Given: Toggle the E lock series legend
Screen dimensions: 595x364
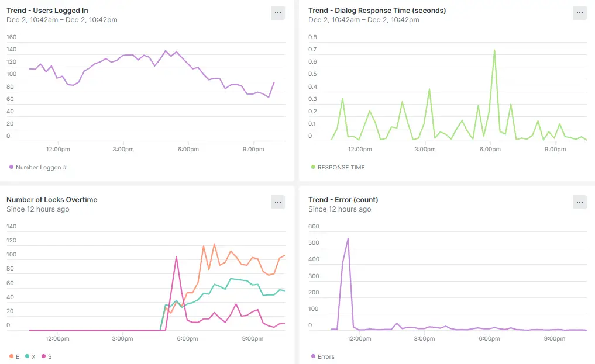Looking at the screenshot, I should point(15,356).
